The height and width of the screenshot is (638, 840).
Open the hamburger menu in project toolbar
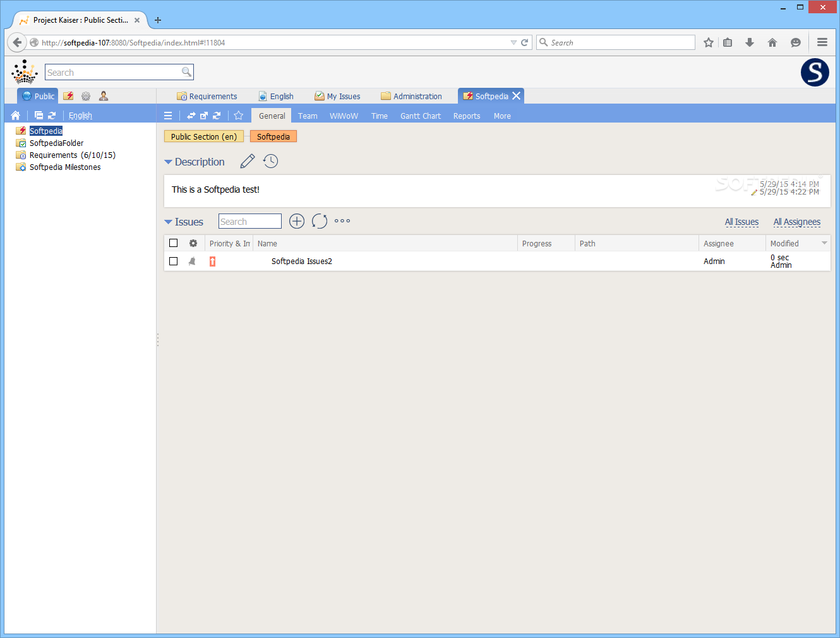click(x=168, y=116)
